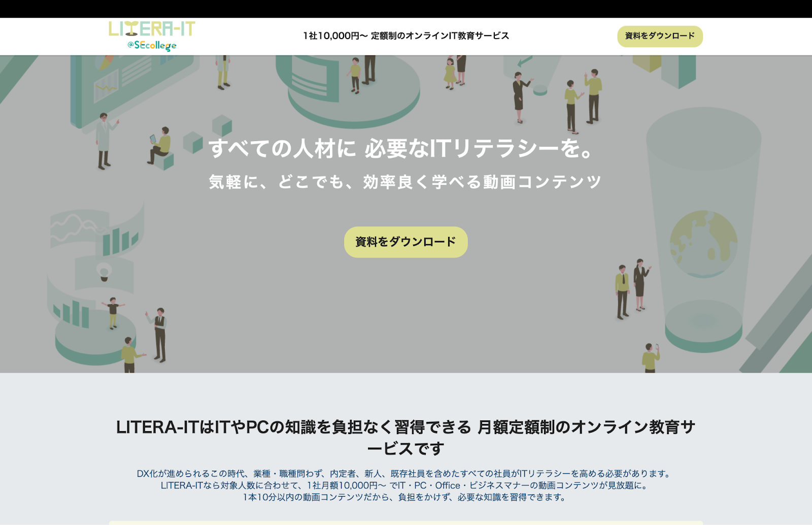Click the paragraph line starting LITERA-ITなら対象人数に合わせて
The width and height of the screenshot is (812, 525).
405,485
